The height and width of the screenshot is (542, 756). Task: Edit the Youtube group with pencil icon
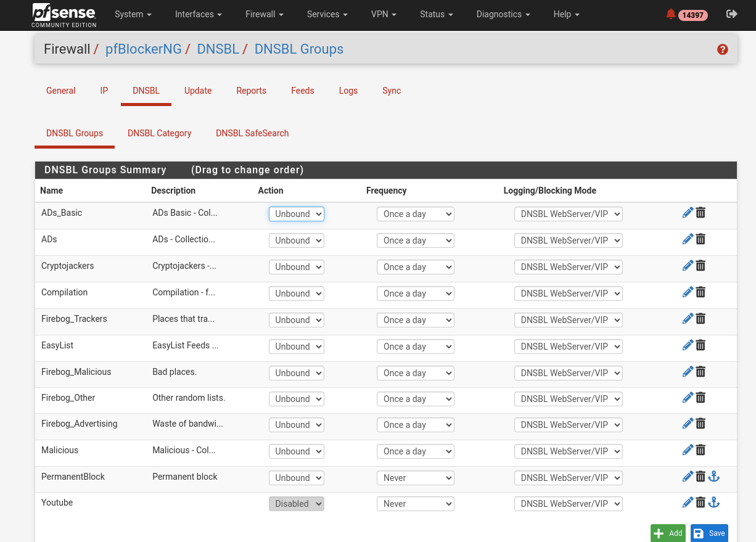pyautogui.click(x=688, y=503)
